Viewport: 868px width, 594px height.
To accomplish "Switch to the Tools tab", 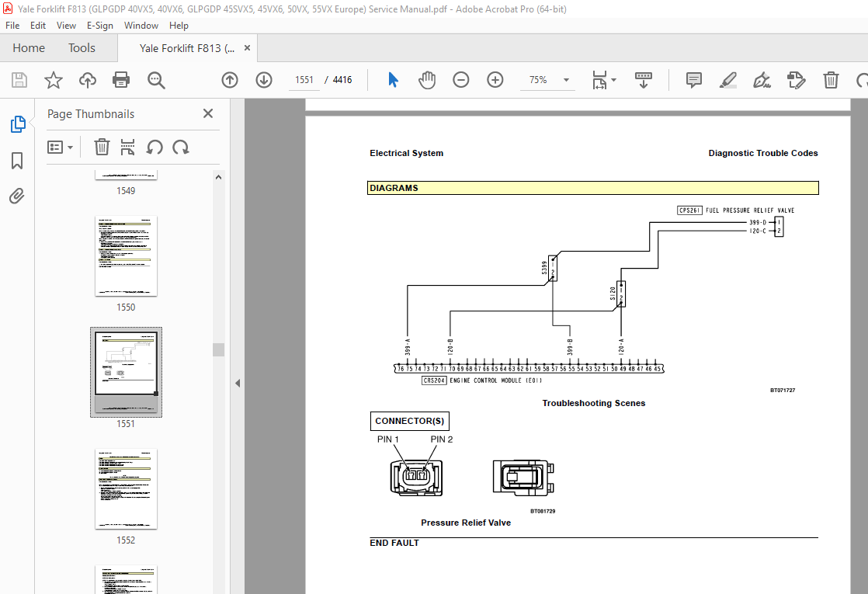I will coord(82,48).
